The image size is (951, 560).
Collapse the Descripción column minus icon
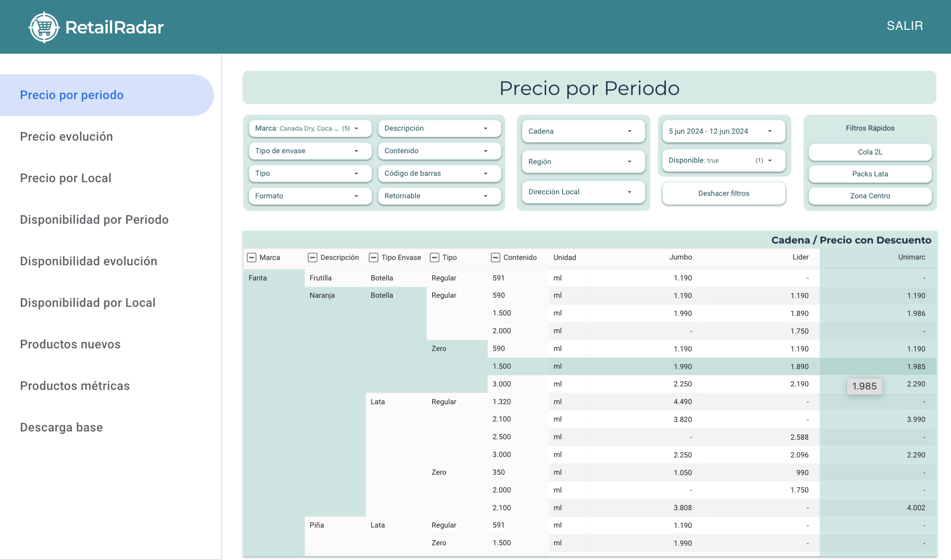tap(313, 257)
